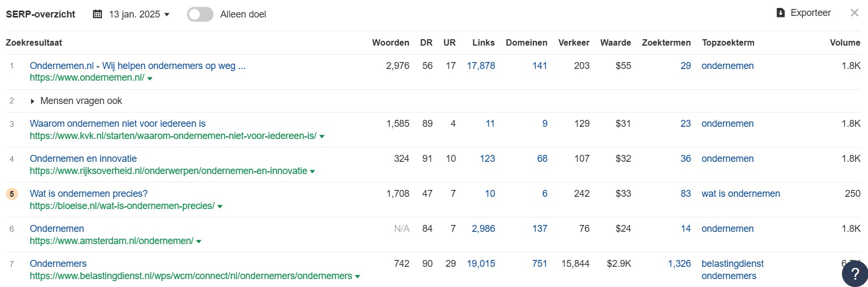The image size is (868, 287).
Task: Open the 2,986 links count
Action: tap(483, 229)
